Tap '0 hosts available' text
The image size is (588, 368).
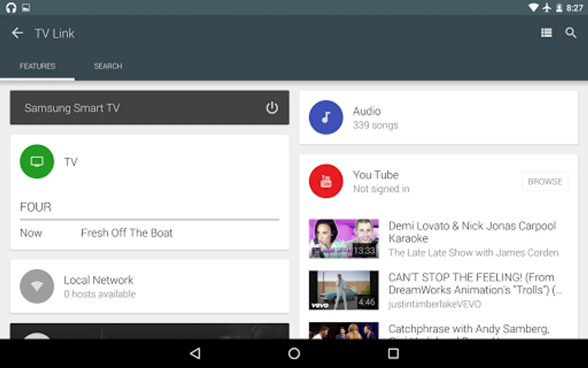100,294
